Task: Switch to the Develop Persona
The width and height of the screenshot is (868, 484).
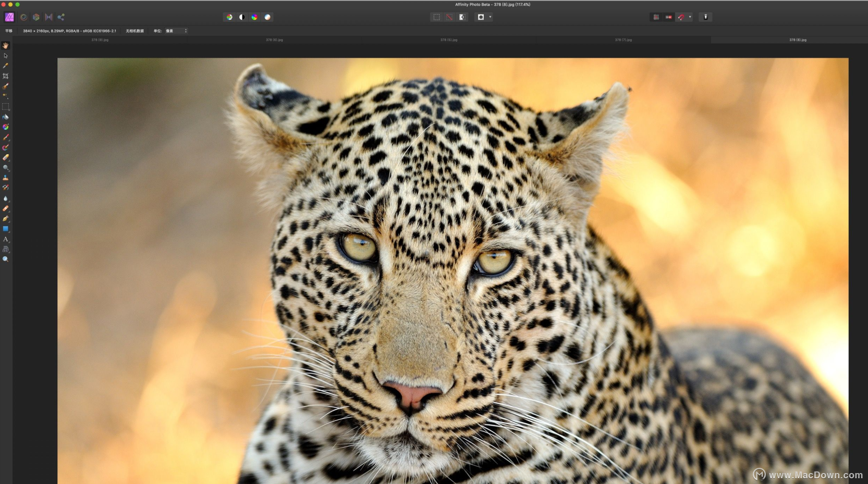Action: (x=36, y=17)
